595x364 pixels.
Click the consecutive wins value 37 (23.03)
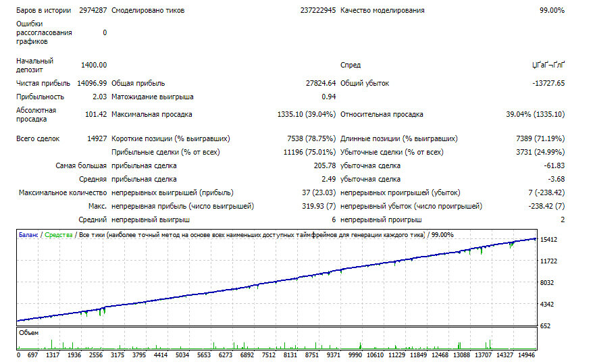319,193
